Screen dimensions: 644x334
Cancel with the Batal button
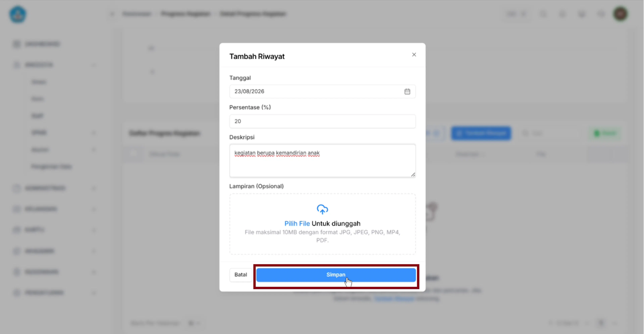point(240,275)
